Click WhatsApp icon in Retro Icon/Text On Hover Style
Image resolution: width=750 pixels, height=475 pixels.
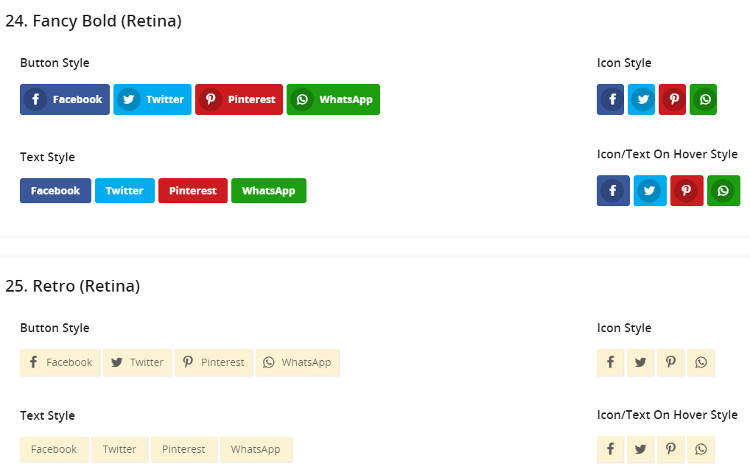[x=701, y=449]
